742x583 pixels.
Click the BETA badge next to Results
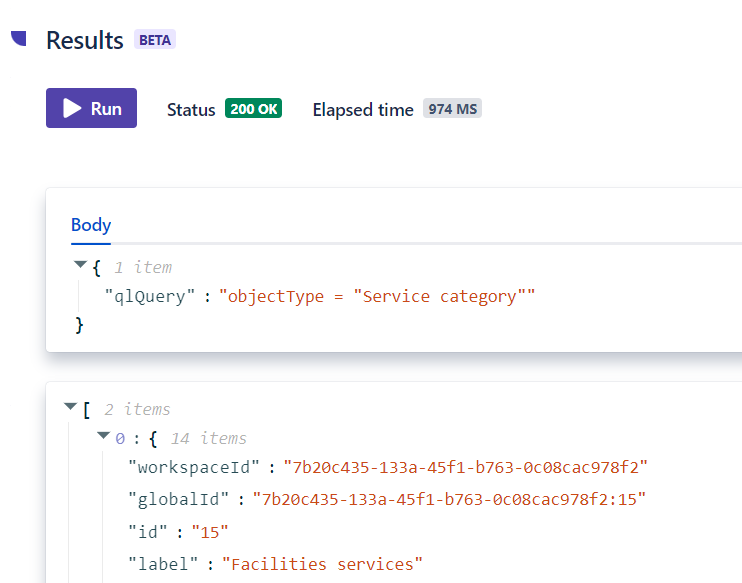(x=155, y=41)
